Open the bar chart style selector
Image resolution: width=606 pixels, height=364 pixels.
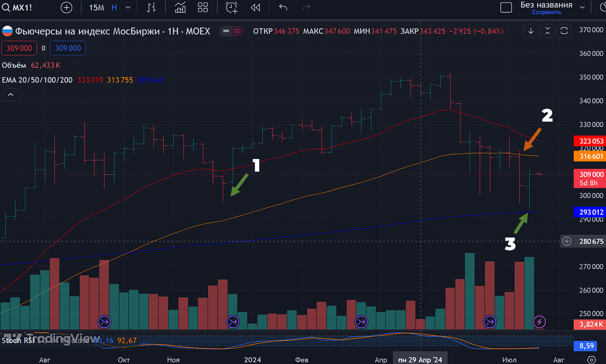click(x=151, y=8)
